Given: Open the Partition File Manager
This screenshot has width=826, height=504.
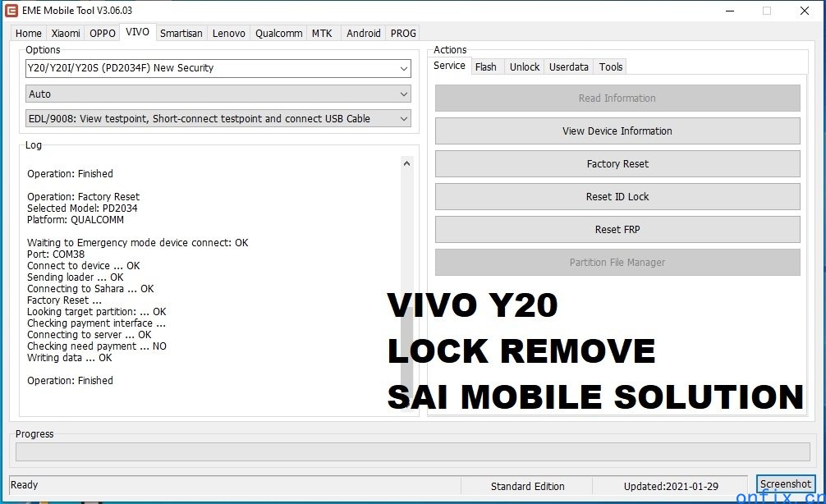Looking at the screenshot, I should [x=617, y=263].
